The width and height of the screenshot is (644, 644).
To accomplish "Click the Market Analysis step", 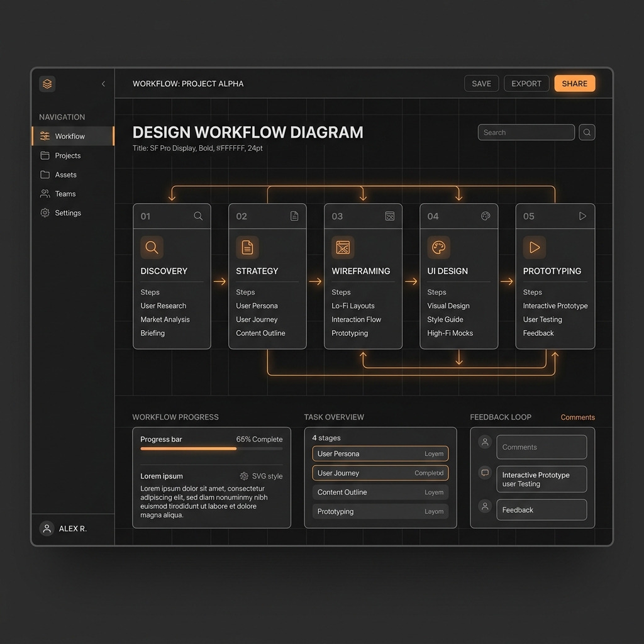I will click(165, 319).
